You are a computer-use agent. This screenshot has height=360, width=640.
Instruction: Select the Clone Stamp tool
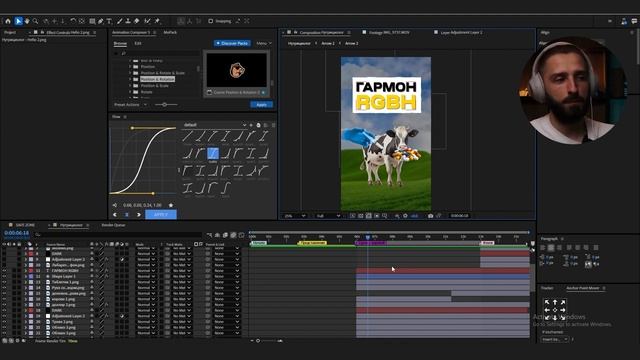click(x=128, y=21)
